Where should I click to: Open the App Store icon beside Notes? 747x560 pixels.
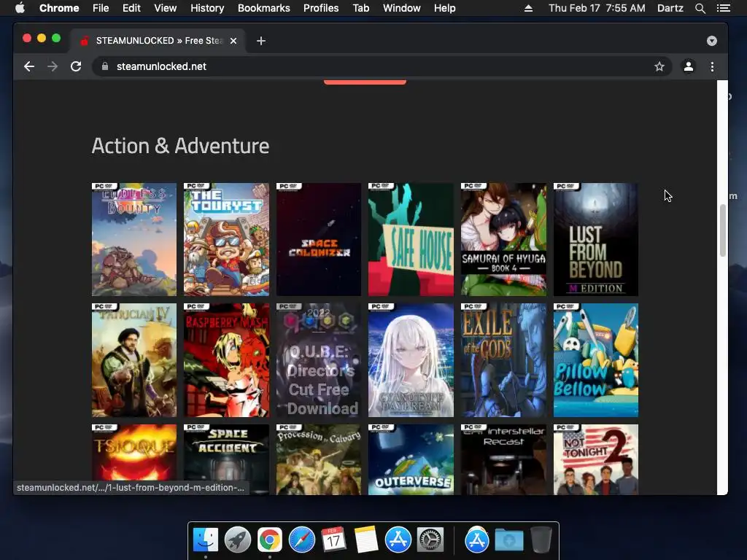click(x=398, y=540)
